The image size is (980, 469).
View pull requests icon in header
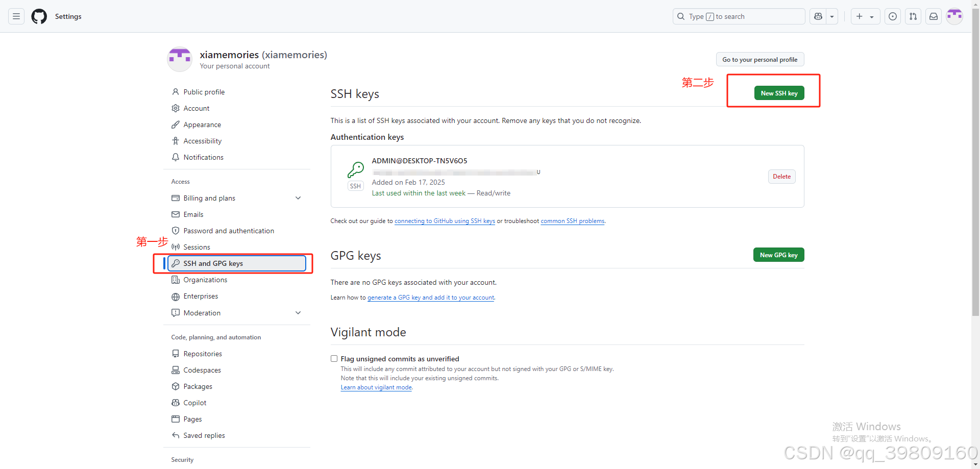pyautogui.click(x=913, y=16)
